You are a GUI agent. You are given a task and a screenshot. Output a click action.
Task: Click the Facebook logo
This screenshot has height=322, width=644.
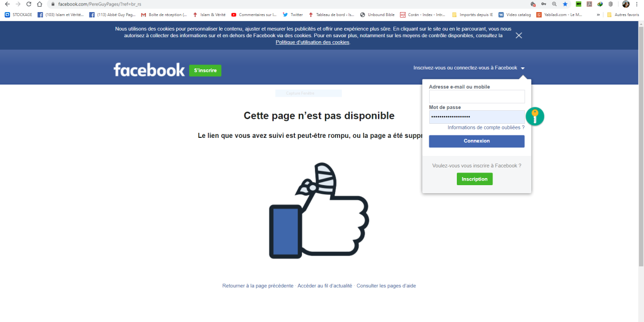tap(149, 70)
